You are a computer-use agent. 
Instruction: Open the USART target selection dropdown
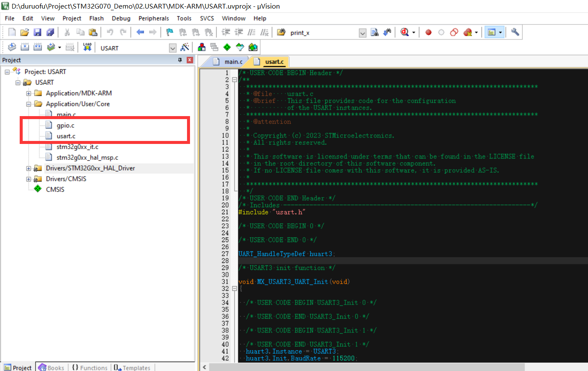173,48
